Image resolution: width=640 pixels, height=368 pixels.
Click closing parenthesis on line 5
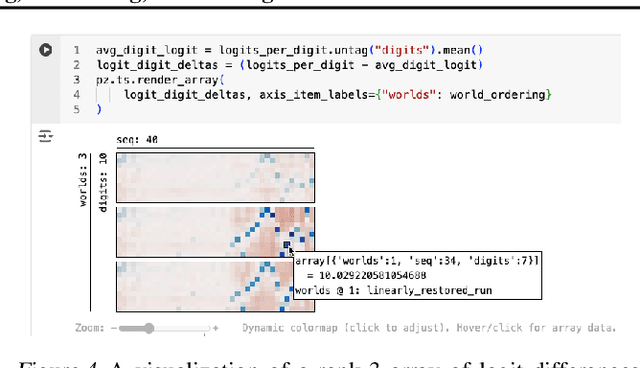[x=99, y=109]
